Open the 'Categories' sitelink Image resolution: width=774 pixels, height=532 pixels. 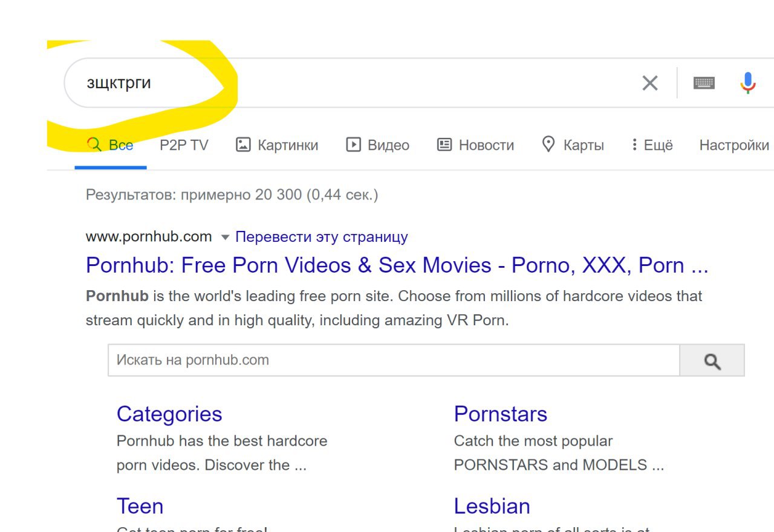pos(169,414)
